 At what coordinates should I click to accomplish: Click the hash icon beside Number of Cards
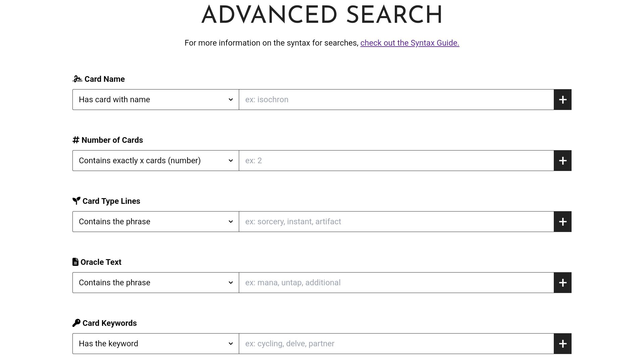(76, 140)
